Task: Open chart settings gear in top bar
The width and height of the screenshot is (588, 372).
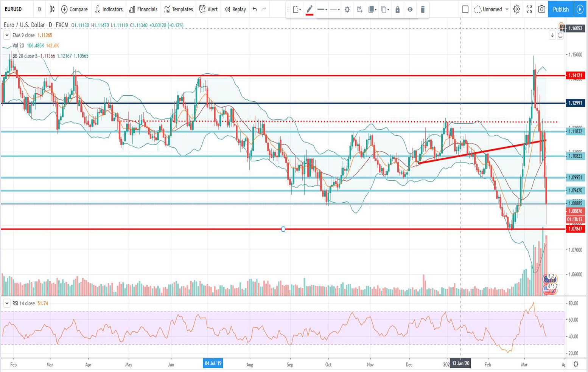Action: tap(516, 9)
